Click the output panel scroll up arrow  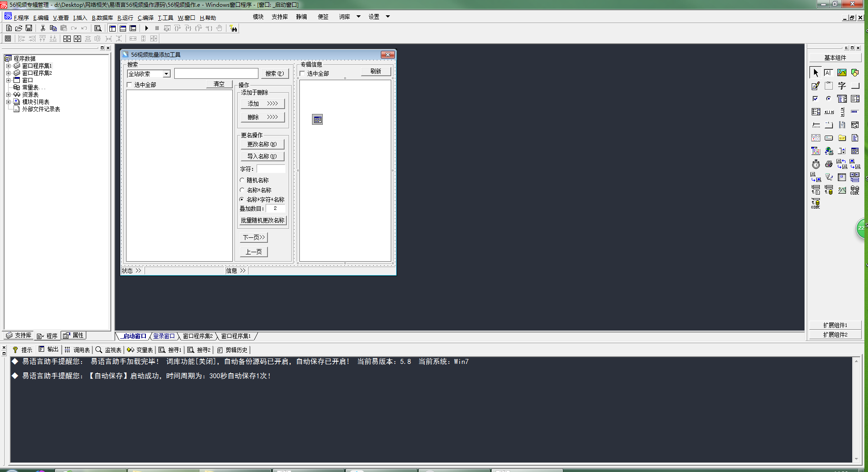click(x=856, y=361)
